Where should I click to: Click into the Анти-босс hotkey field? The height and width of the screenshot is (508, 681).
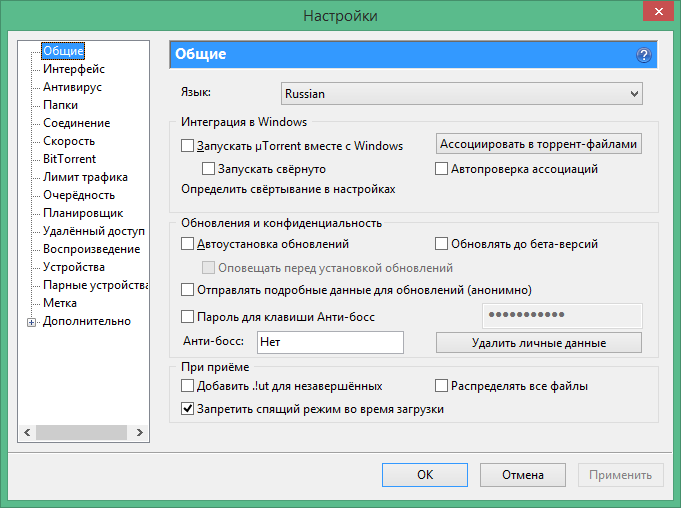(x=330, y=342)
